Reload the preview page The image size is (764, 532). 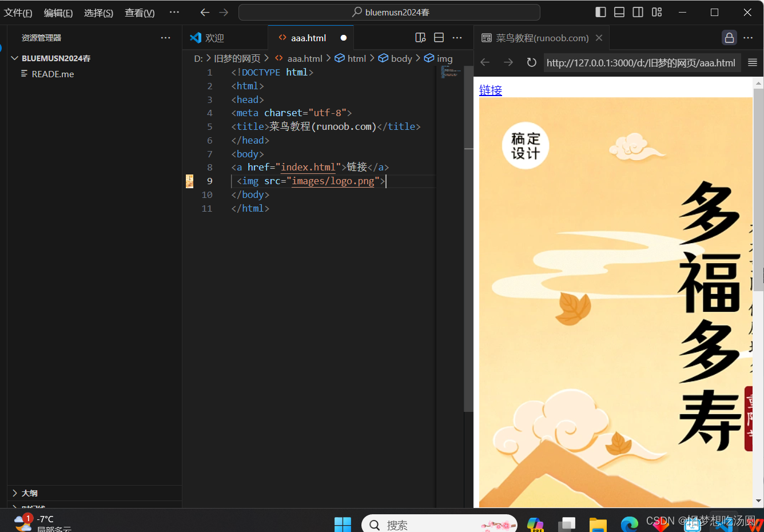531,62
